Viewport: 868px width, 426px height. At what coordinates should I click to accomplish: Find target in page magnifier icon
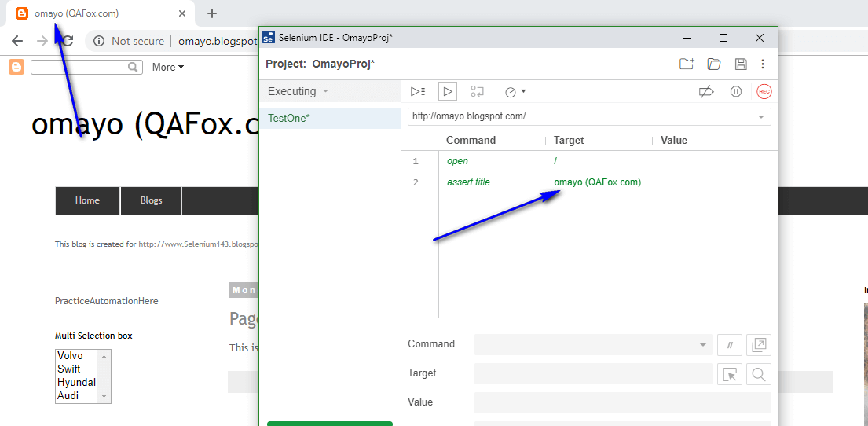(758, 374)
